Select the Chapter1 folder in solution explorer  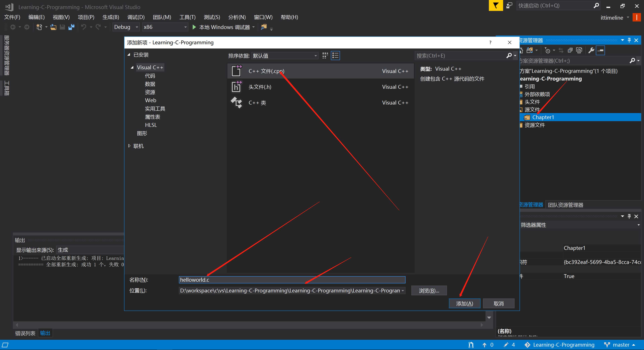(x=543, y=117)
